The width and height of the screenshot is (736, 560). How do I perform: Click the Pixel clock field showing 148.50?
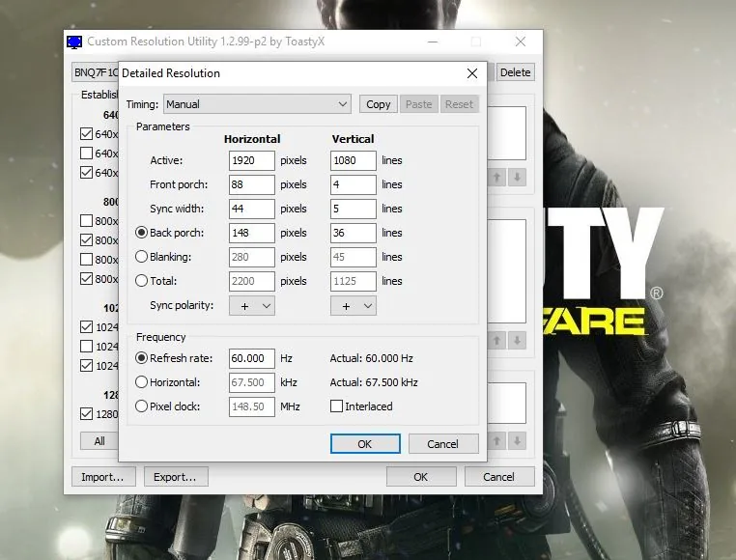(252, 406)
